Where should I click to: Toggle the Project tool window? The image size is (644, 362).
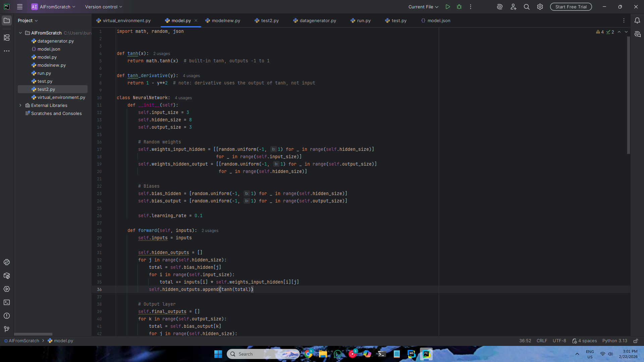coord(7,20)
